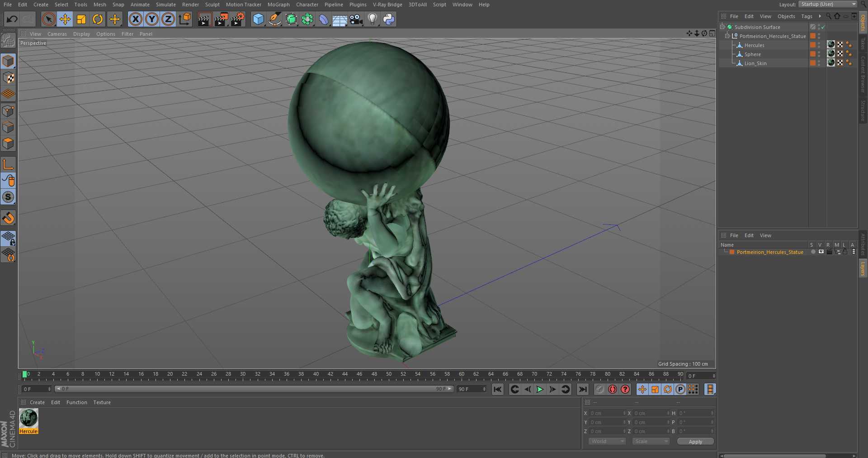Activate the Move tool in the top toolbar
This screenshot has height=458, width=868.
(x=65, y=19)
